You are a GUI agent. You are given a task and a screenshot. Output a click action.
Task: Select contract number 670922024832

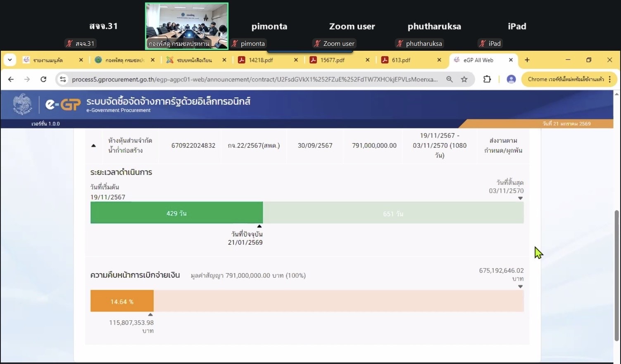click(193, 145)
